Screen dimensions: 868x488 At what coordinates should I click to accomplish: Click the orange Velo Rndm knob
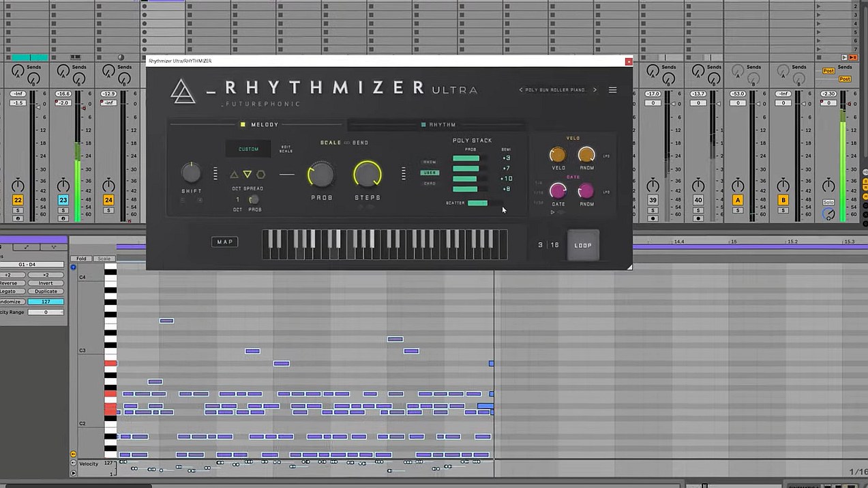coord(586,155)
